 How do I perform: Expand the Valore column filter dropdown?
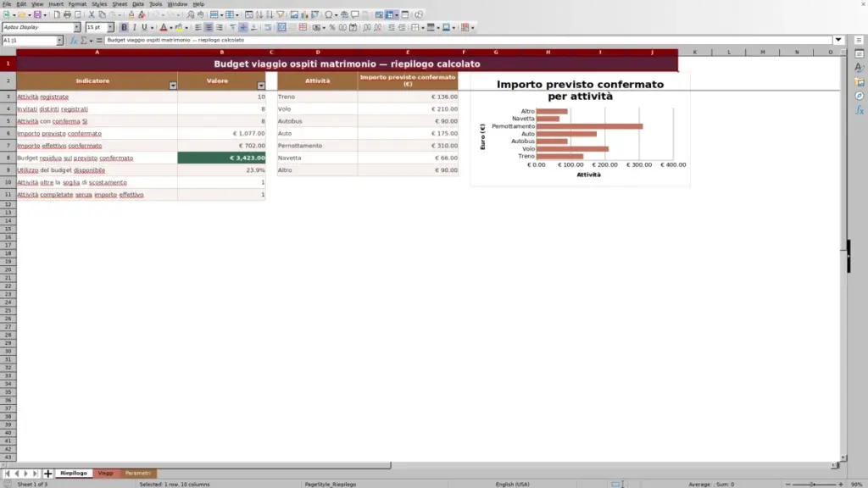[261, 86]
